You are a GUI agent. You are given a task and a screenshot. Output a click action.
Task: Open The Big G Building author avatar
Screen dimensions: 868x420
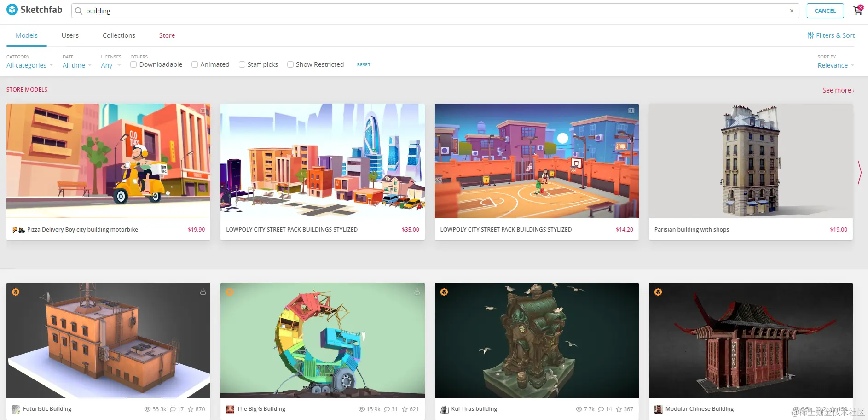(230, 409)
